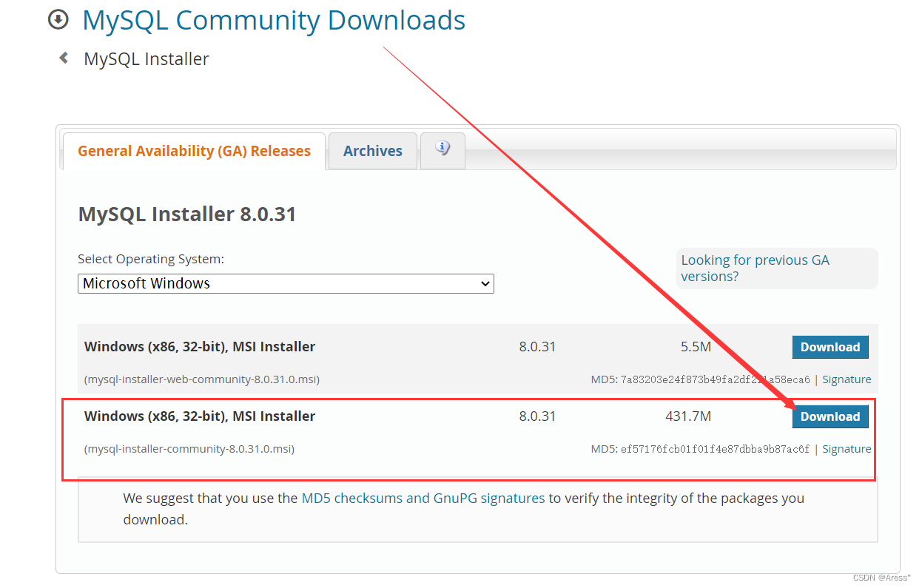The image size is (922, 588).
Task: Select filename mysql-installer-community-8.0.31.0.msi
Action: click(x=189, y=449)
